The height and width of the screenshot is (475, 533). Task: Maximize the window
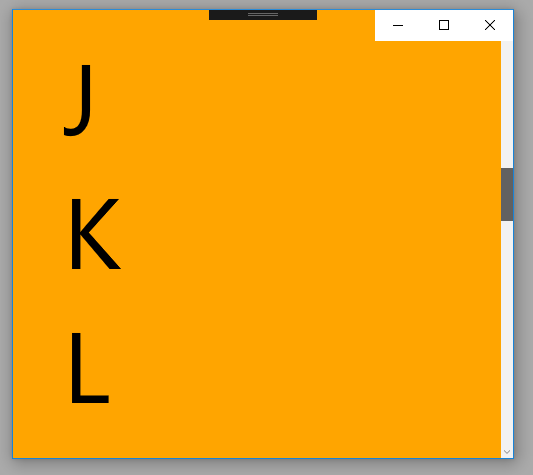point(444,25)
